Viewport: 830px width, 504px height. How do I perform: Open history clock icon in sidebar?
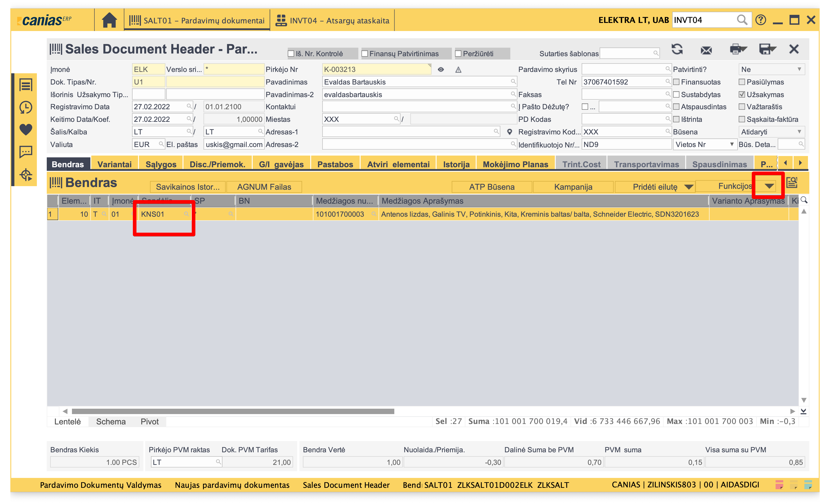pos(26,107)
